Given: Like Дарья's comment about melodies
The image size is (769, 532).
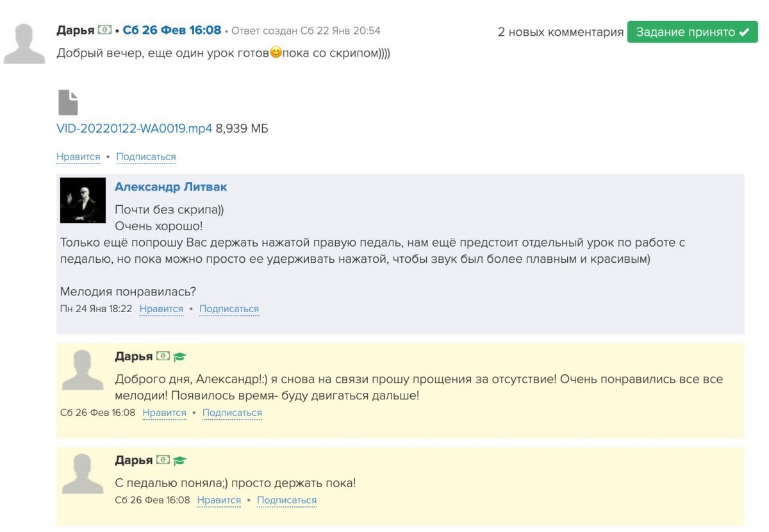Looking at the screenshot, I should pyautogui.click(x=164, y=413).
